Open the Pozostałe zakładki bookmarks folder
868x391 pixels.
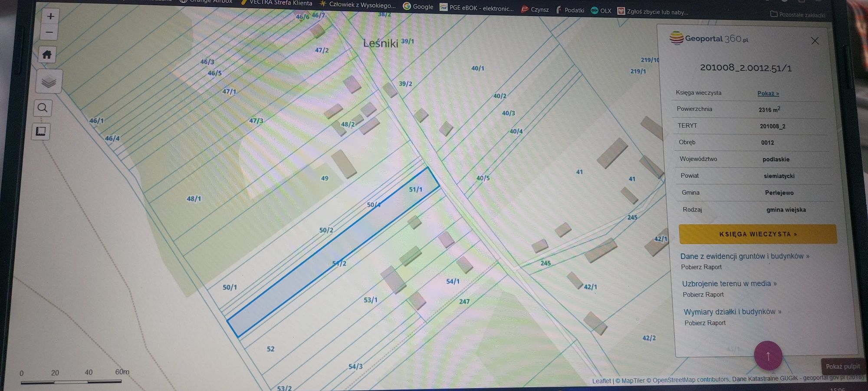798,15
